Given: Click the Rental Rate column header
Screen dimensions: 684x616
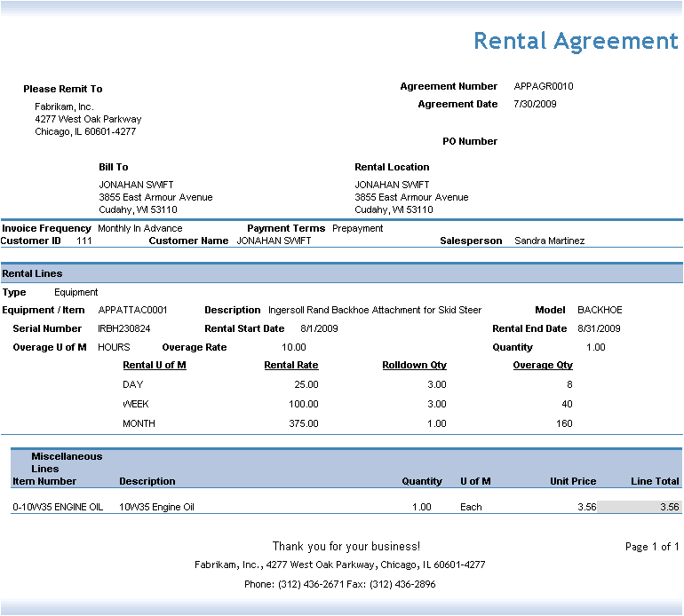Looking at the screenshot, I should (x=290, y=366).
